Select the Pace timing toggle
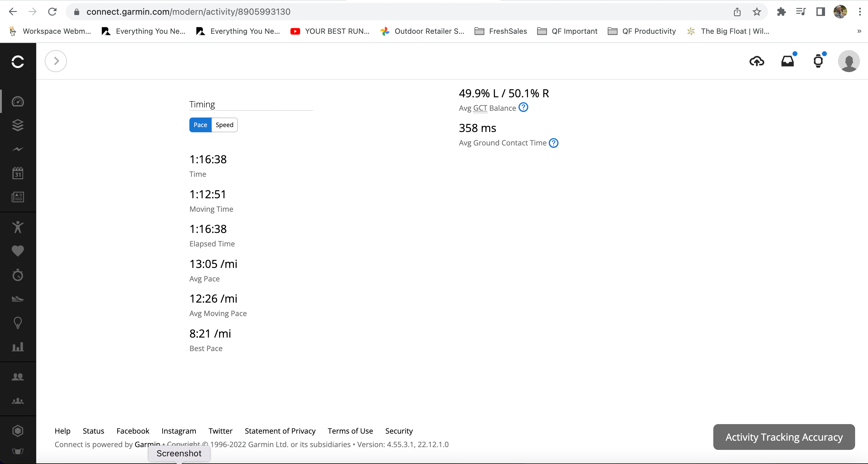 point(200,125)
